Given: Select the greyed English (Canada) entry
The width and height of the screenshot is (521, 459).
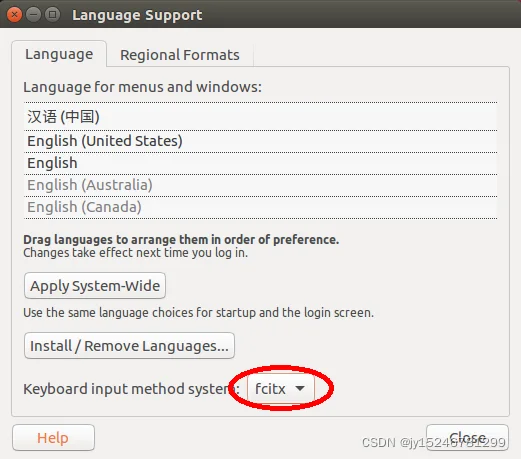Looking at the screenshot, I should [x=260, y=207].
